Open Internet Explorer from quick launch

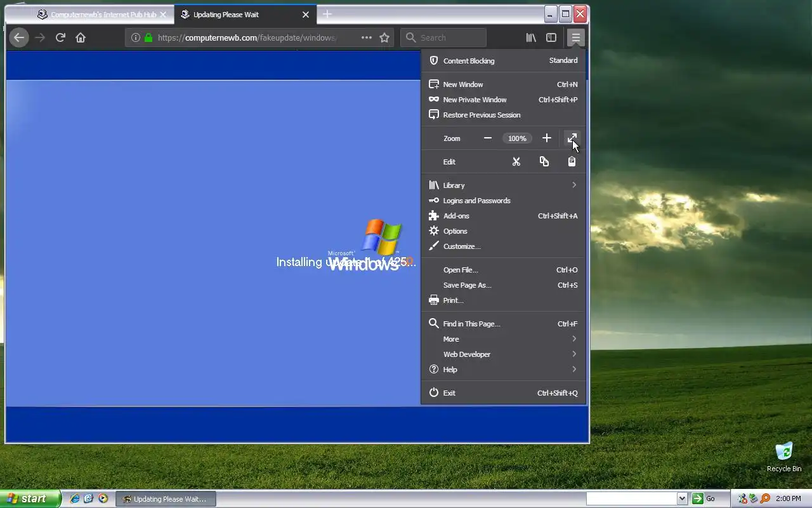[75, 498]
